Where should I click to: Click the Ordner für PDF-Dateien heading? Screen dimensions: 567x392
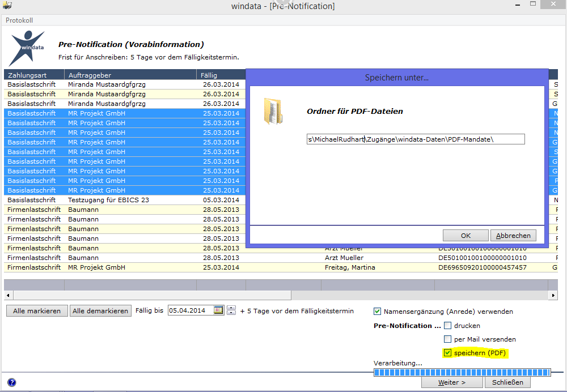point(355,111)
